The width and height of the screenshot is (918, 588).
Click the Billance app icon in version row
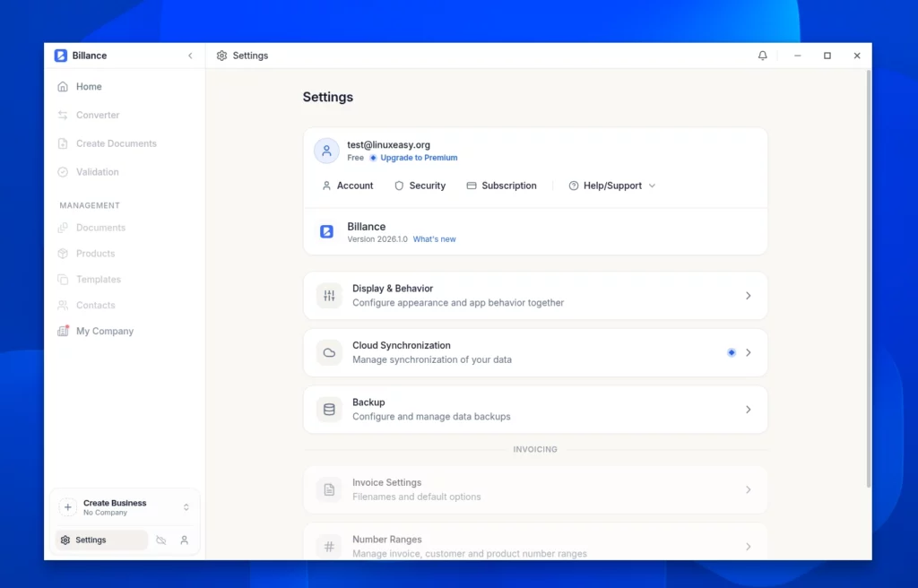(x=326, y=232)
